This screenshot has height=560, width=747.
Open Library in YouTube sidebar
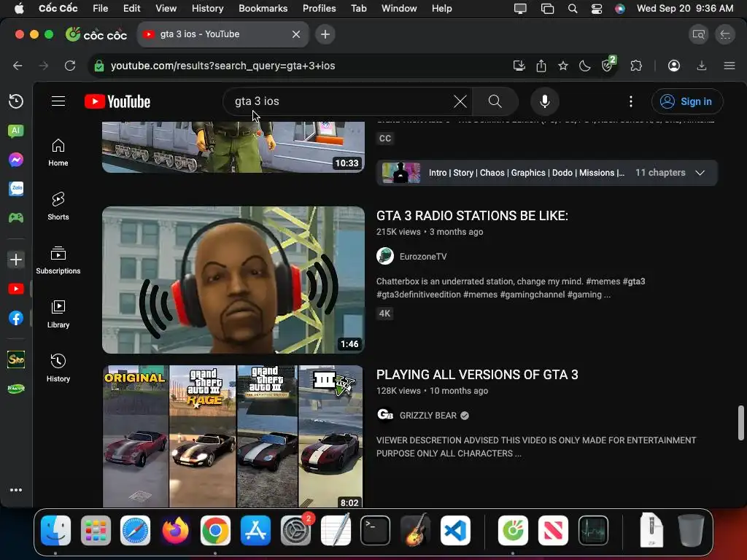pos(58,314)
